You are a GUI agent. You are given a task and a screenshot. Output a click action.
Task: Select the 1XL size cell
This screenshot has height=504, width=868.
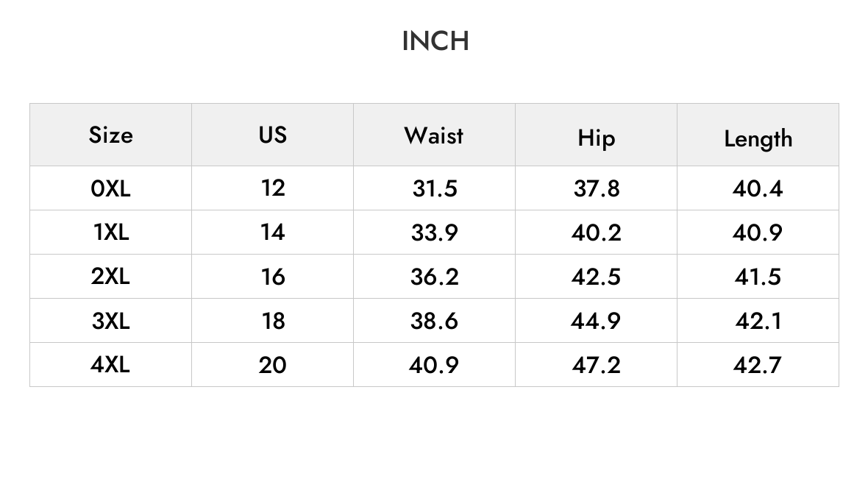click(x=111, y=232)
